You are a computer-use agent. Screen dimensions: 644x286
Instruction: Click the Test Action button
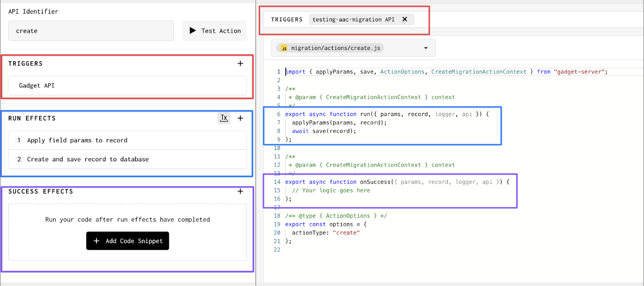coord(215,31)
